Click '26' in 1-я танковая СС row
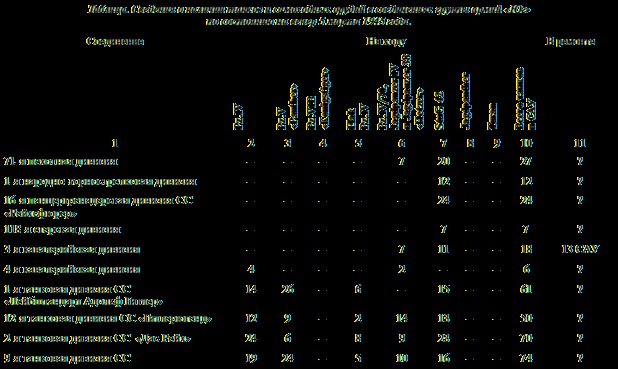618x369 pixels. tap(287, 289)
